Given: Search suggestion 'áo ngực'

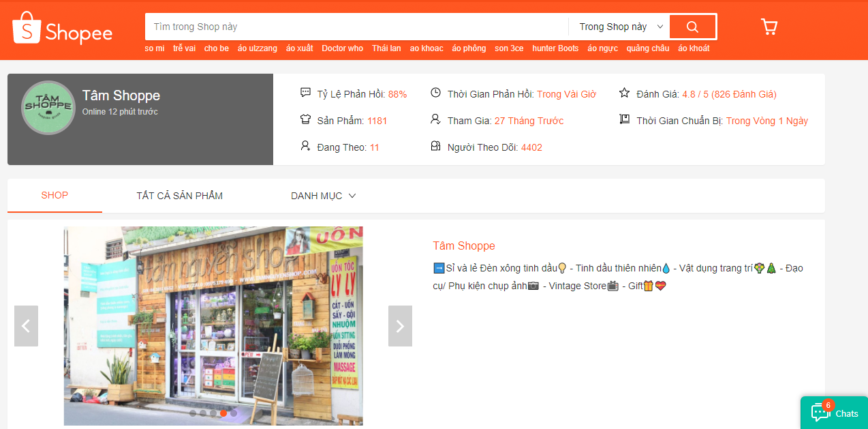Looking at the screenshot, I should click(603, 48).
